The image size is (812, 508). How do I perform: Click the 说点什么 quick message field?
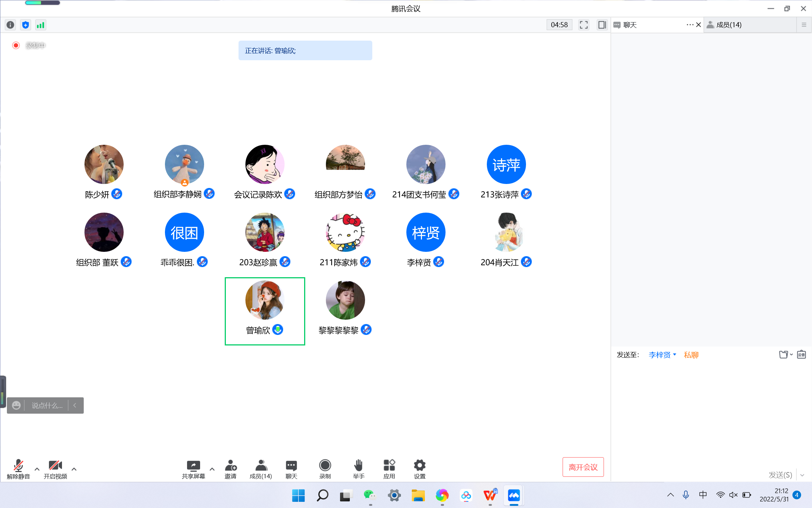pyautogui.click(x=47, y=406)
